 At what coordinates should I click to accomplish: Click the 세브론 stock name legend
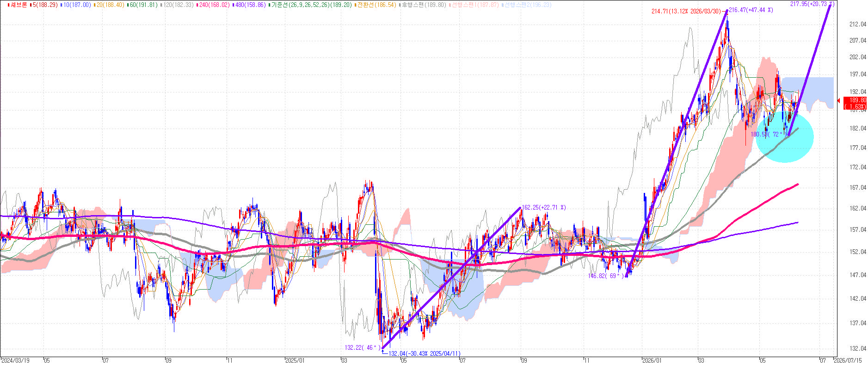[18, 5]
